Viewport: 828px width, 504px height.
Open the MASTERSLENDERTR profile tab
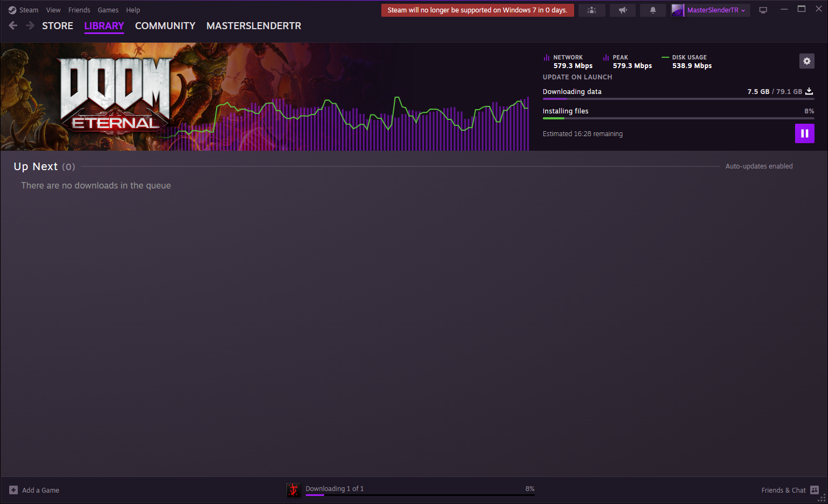click(254, 26)
